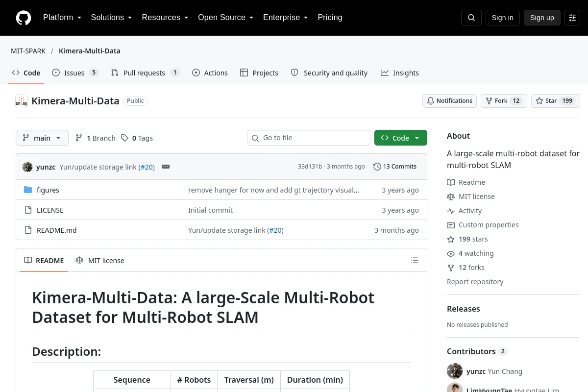This screenshot has width=588, height=392.
Task: Click the figures folder icon
Action: tap(28, 190)
